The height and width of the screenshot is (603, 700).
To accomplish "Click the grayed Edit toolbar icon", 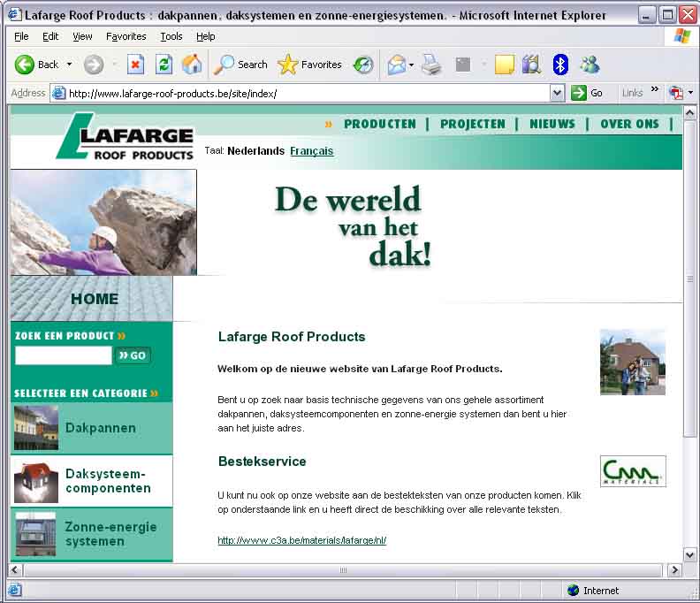I will (x=463, y=65).
